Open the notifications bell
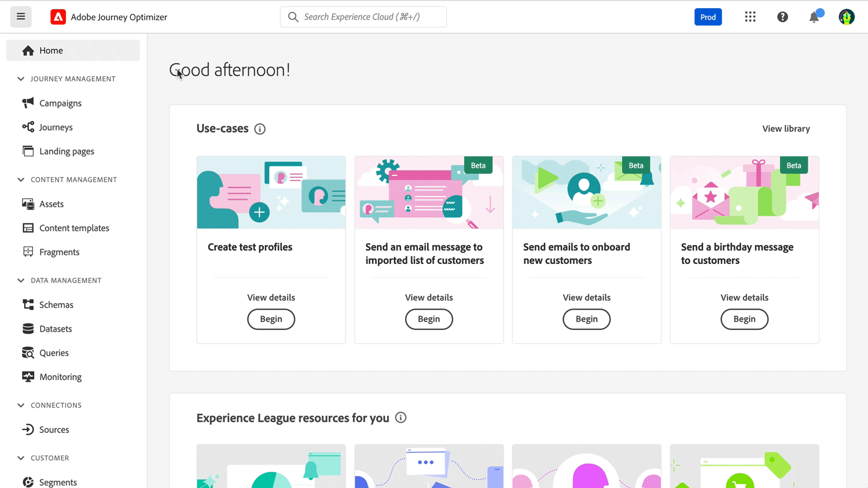Screen dimensions: 868x488 point(814,17)
